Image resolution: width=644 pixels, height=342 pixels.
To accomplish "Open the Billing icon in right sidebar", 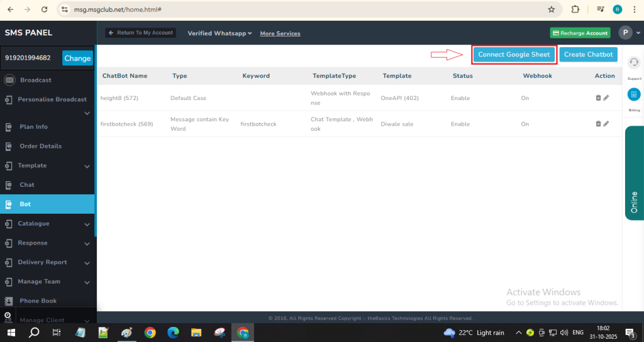I will tap(634, 94).
